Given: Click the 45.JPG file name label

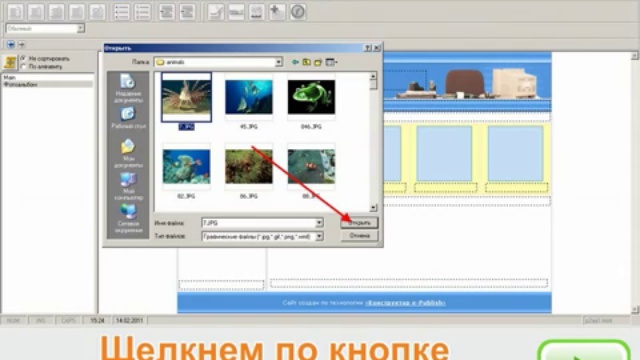Looking at the screenshot, I should coord(249,127).
